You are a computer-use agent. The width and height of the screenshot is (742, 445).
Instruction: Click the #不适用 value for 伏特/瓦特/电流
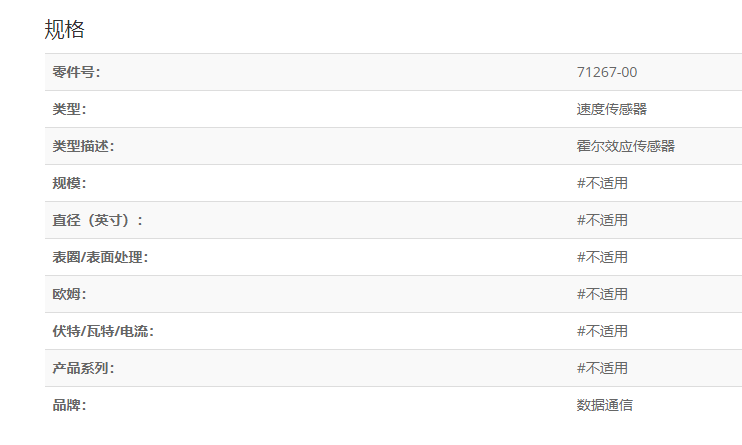click(602, 331)
